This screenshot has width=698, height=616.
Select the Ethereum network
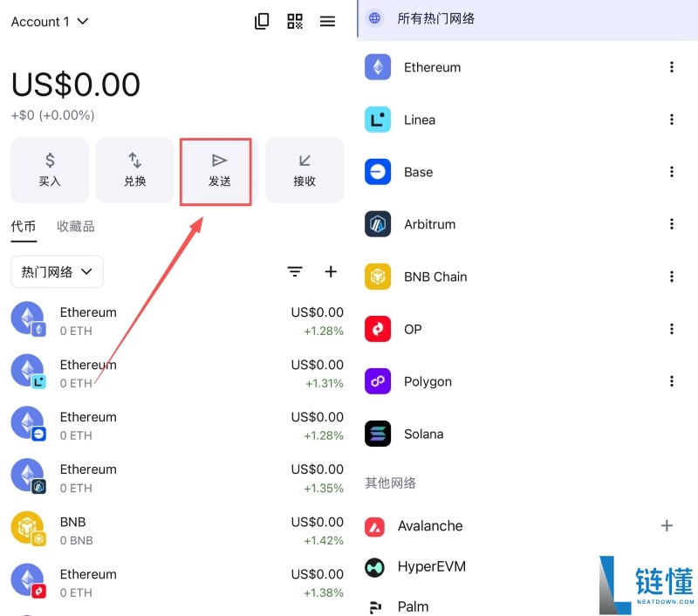528,67
